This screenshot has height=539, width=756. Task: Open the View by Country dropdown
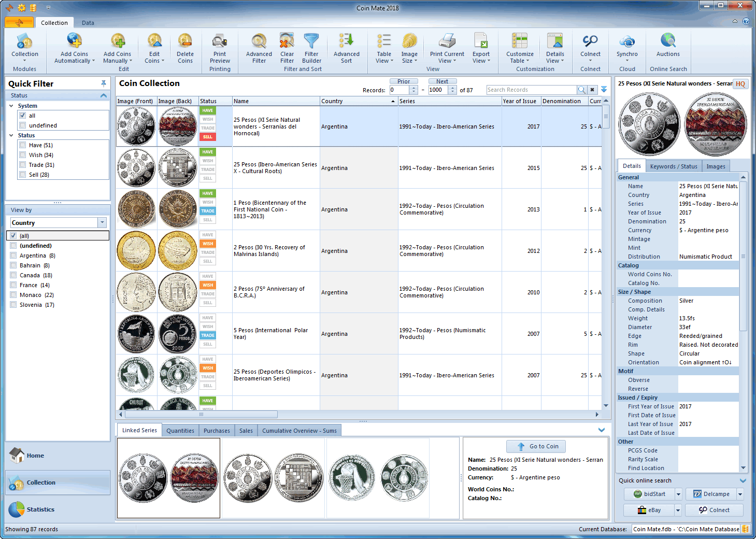[x=102, y=222]
